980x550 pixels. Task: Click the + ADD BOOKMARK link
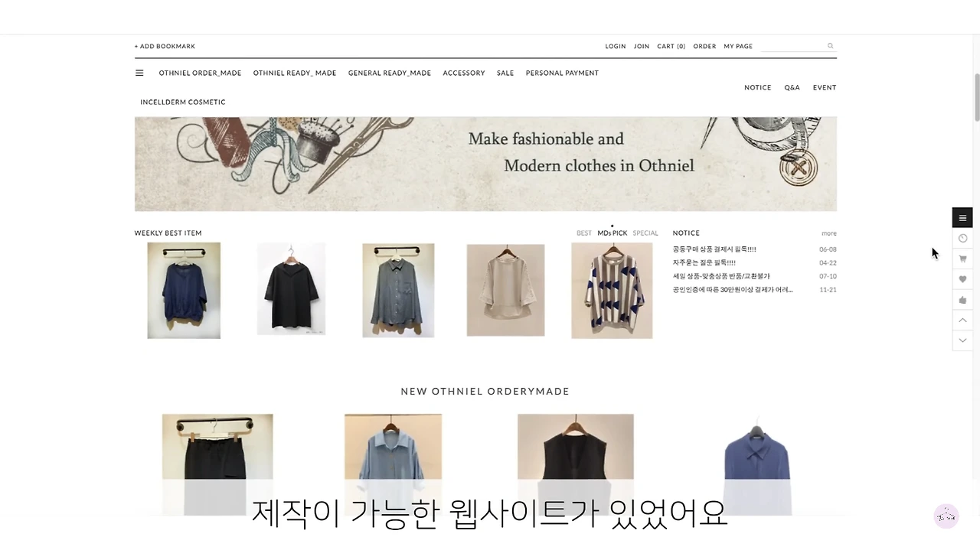[x=165, y=47]
